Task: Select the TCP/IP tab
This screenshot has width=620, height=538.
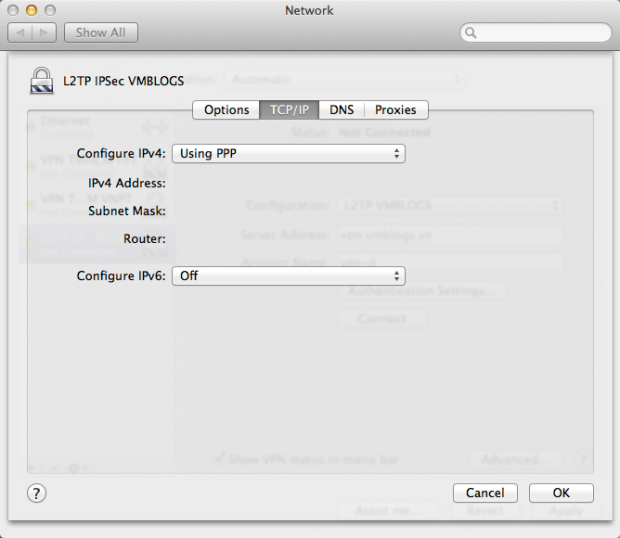Action: pyautogui.click(x=289, y=110)
